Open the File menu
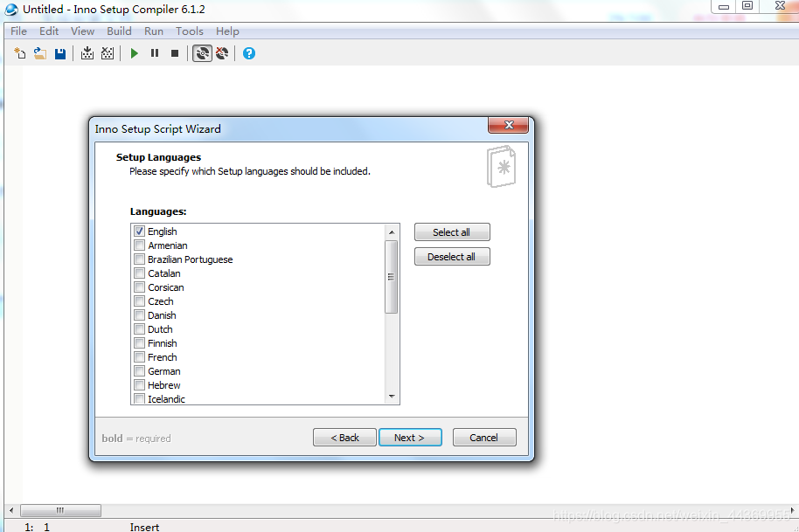Screen dimensions: 799x532 pyautogui.click(x=19, y=31)
